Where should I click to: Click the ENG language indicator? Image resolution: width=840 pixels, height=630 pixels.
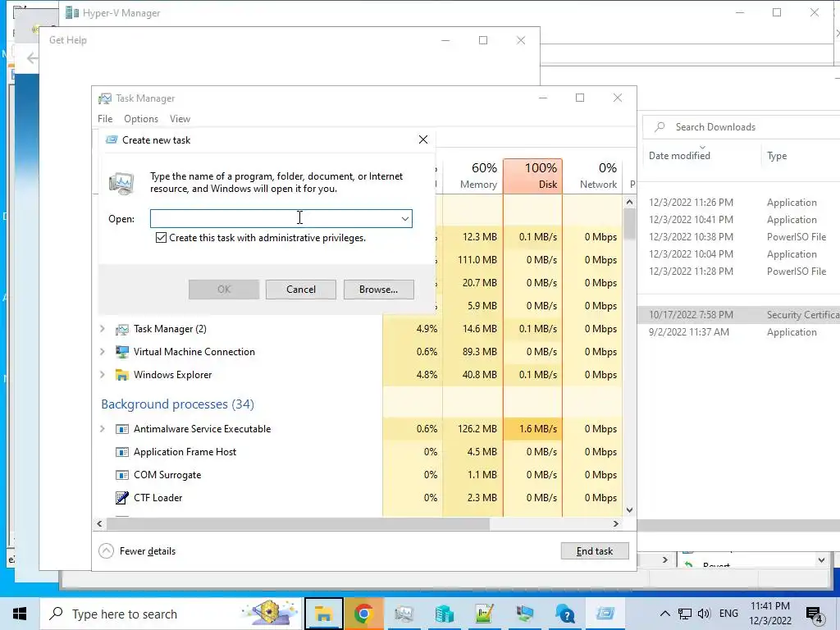728,614
